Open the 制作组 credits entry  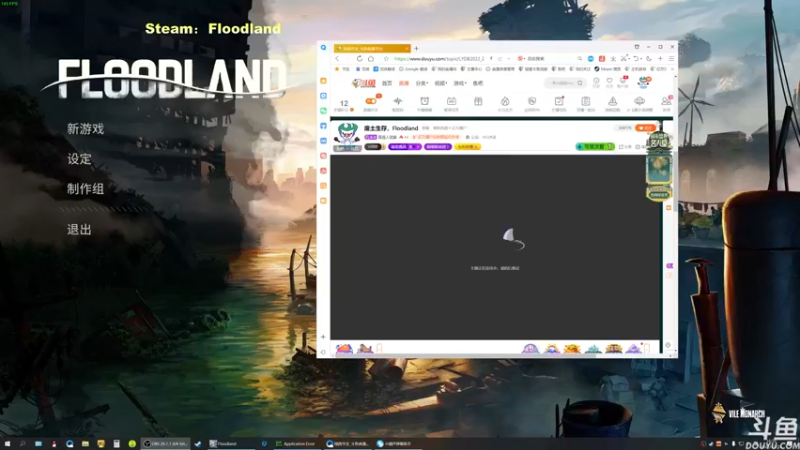tap(85, 189)
